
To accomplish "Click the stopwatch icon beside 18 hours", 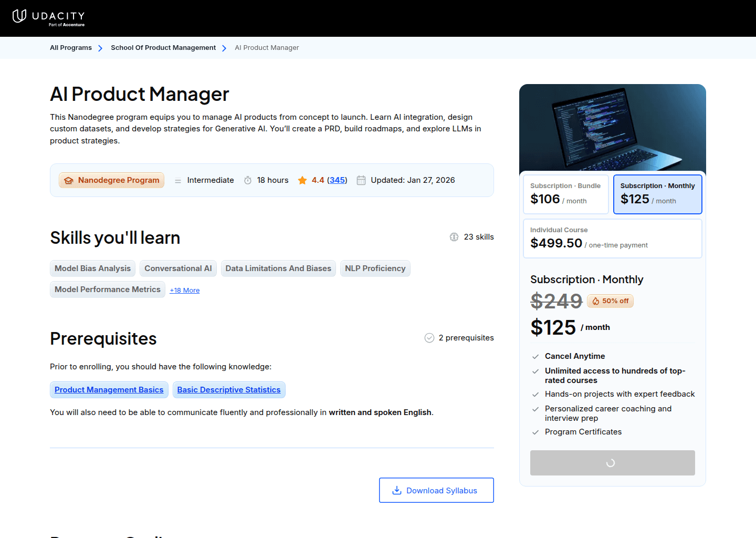I will click(x=247, y=180).
